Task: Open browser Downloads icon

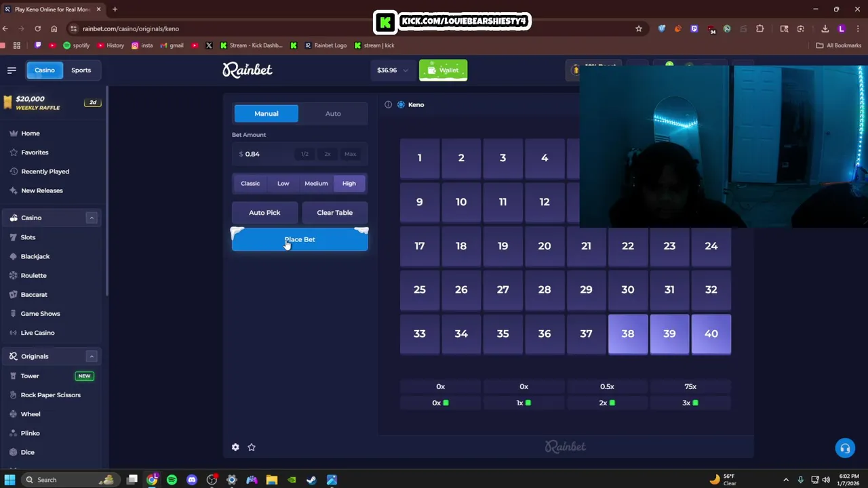Action: [x=825, y=28]
